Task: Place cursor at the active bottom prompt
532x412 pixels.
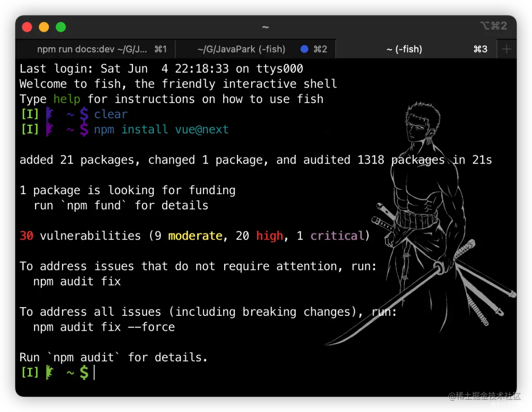Action: pos(94,372)
